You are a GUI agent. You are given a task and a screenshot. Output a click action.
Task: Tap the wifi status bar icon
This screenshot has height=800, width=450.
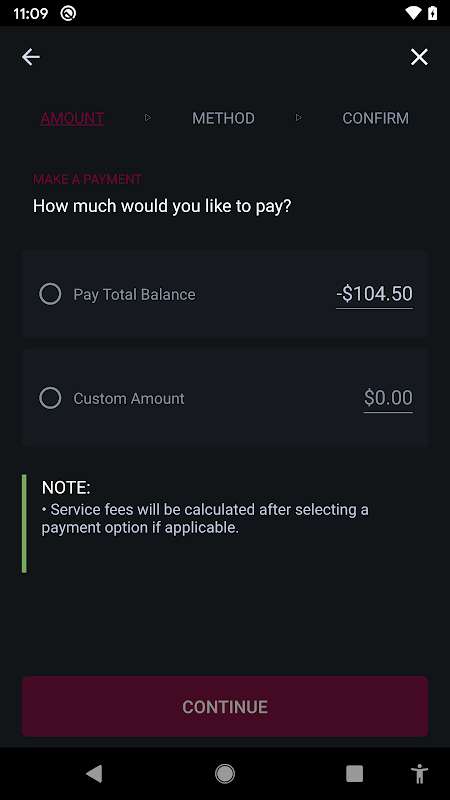point(413,13)
